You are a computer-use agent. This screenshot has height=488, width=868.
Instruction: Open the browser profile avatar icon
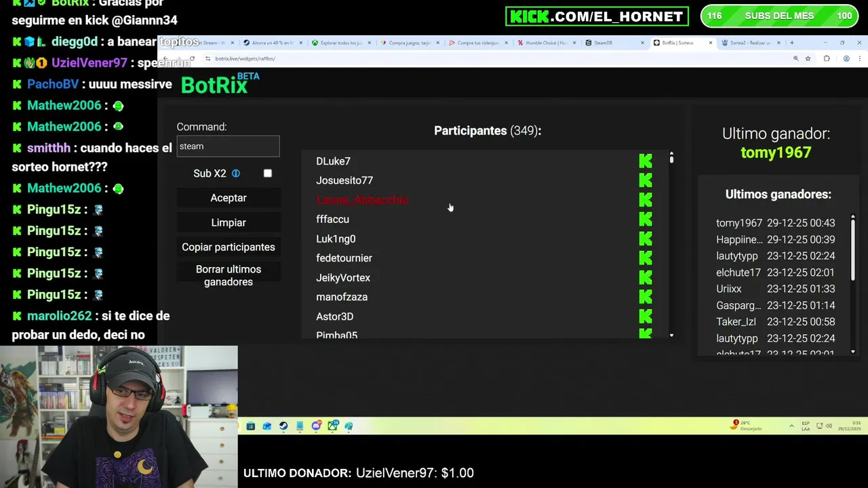click(x=846, y=59)
